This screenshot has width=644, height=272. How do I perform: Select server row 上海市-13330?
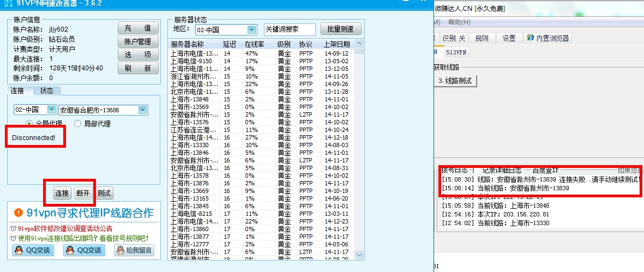261,145
